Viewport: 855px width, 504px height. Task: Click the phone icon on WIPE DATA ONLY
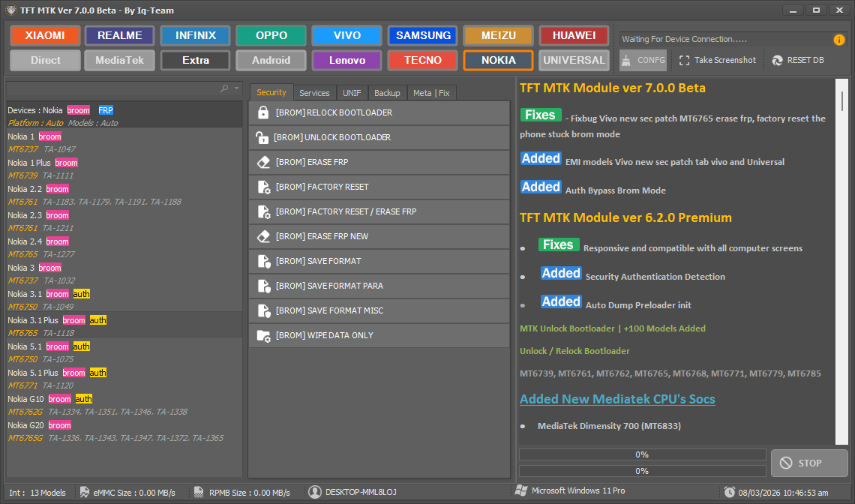tap(262, 335)
